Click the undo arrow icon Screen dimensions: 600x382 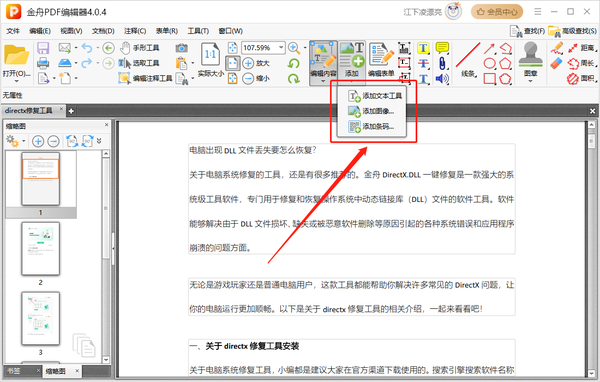click(87, 48)
